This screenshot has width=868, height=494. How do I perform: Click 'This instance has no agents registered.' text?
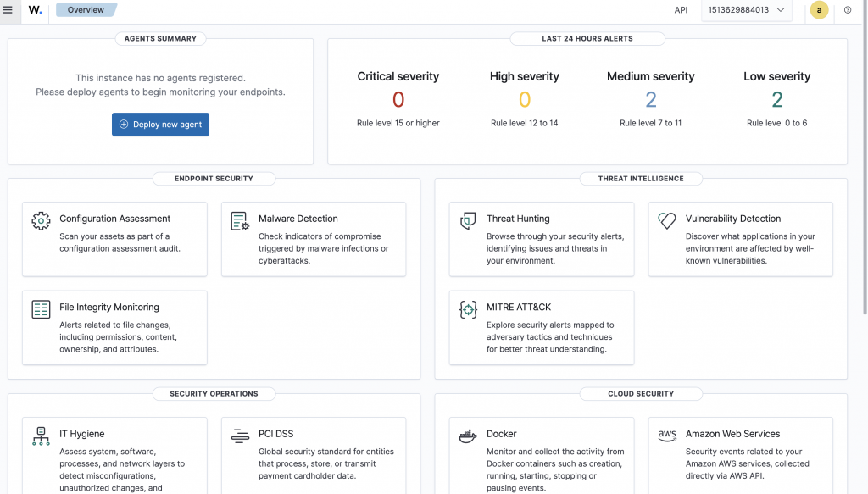tap(160, 78)
